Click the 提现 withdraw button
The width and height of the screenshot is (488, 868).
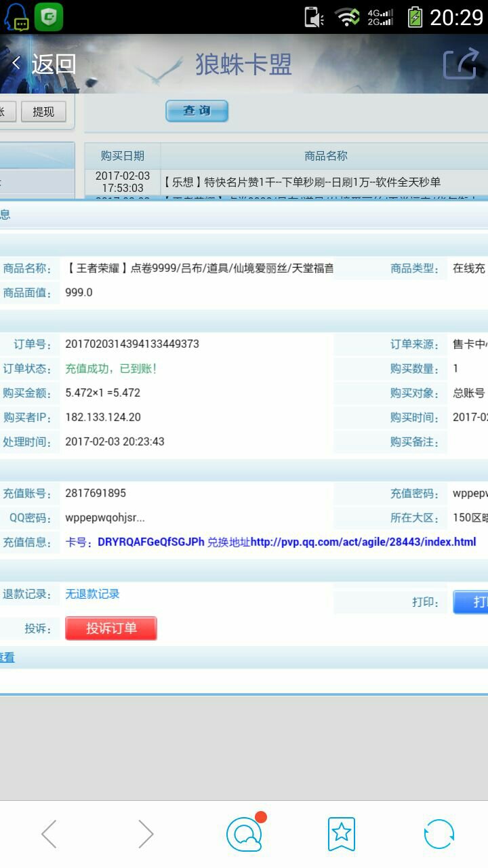(x=43, y=111)
